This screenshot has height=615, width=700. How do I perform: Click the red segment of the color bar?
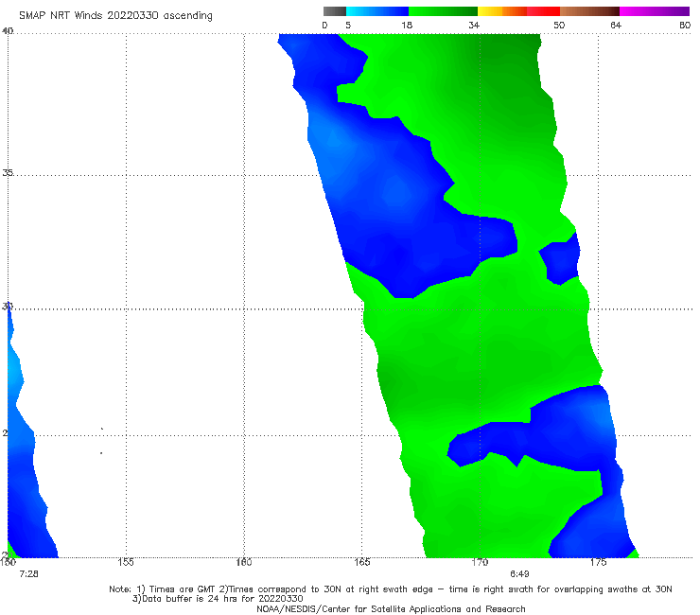pos(543,11)
